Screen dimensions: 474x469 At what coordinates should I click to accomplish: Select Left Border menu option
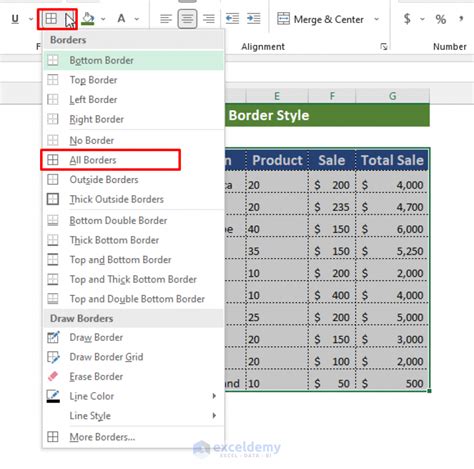pyautogui.click(x=134, y=100)
